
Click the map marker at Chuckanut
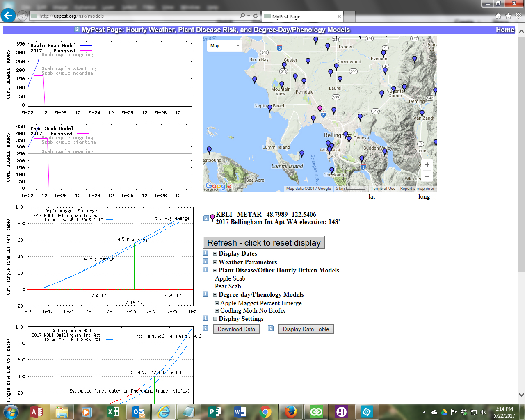(x=332, y=170)
